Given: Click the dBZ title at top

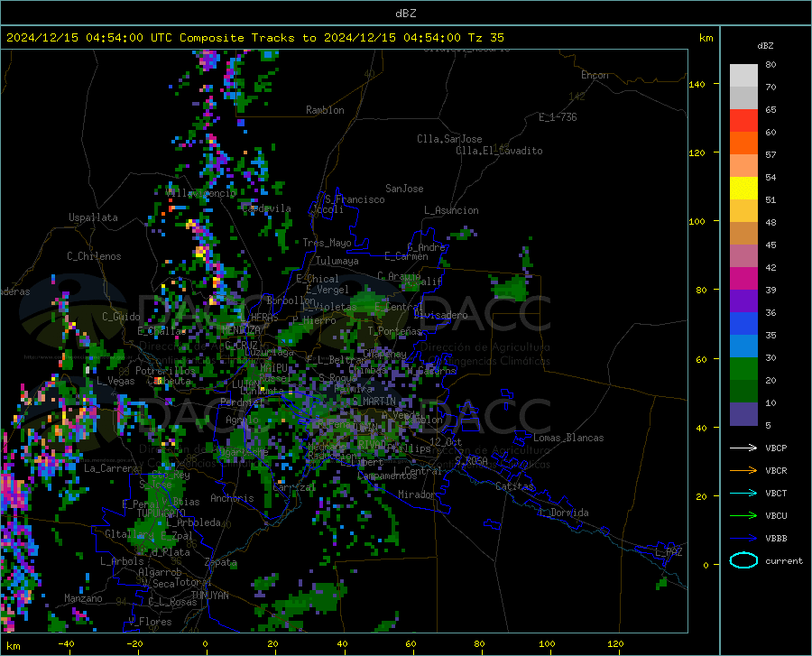Looking at the screenshot, I should (405, 13).
